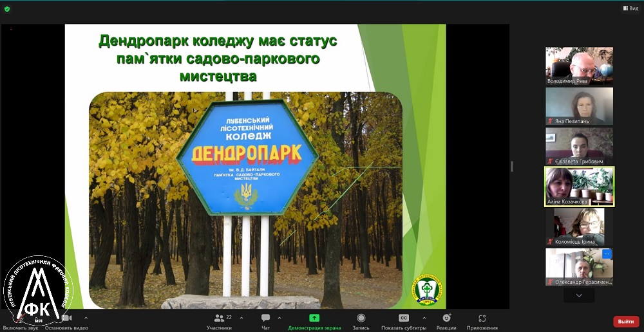644x332 pixels.
Task: Open the Вид view menu
Action: click(631, 8)
